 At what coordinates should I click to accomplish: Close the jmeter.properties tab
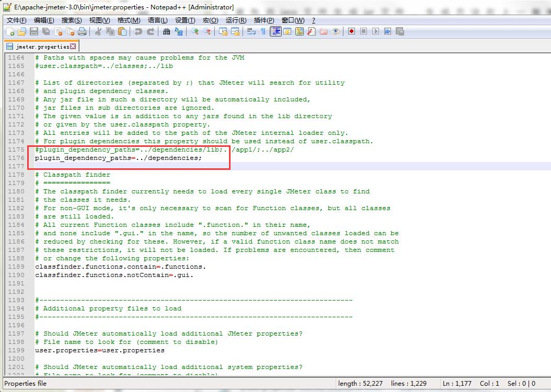click(73, 47)
